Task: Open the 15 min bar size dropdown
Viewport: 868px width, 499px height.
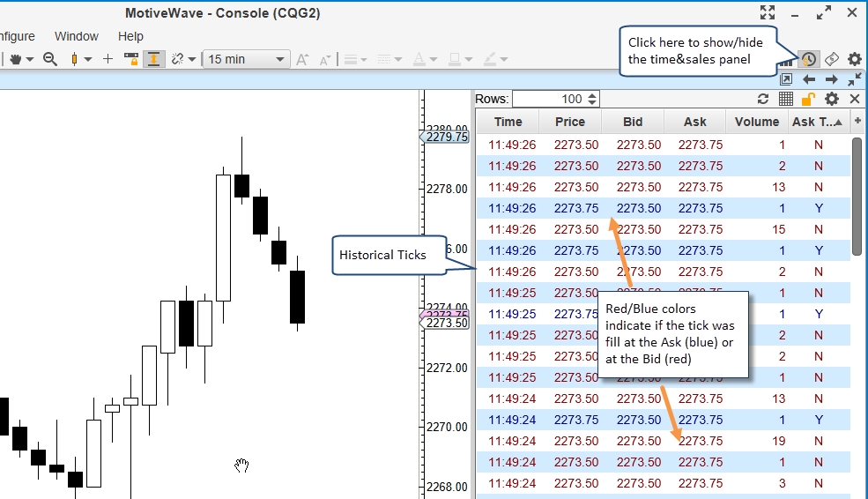Action: click(x=246, y=59)
